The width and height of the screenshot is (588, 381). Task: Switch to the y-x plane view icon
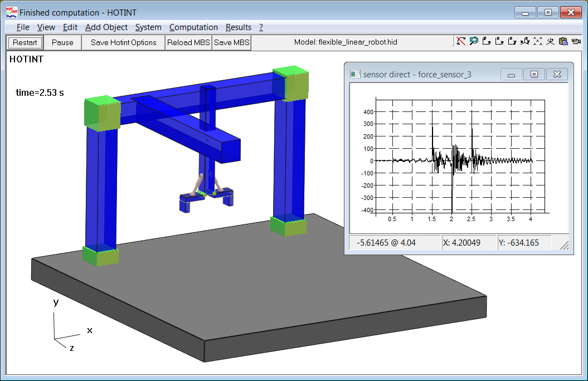coord(487,41)
